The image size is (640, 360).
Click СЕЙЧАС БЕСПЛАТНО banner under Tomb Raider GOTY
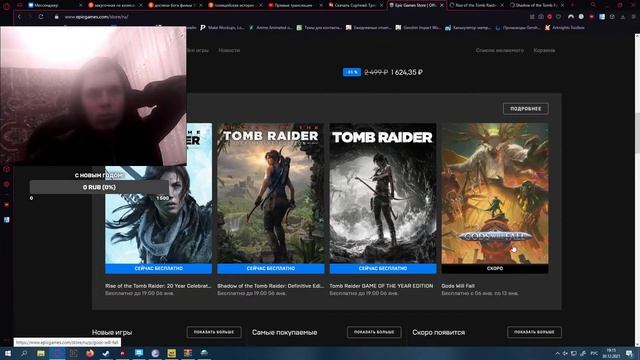coord(383,269)
